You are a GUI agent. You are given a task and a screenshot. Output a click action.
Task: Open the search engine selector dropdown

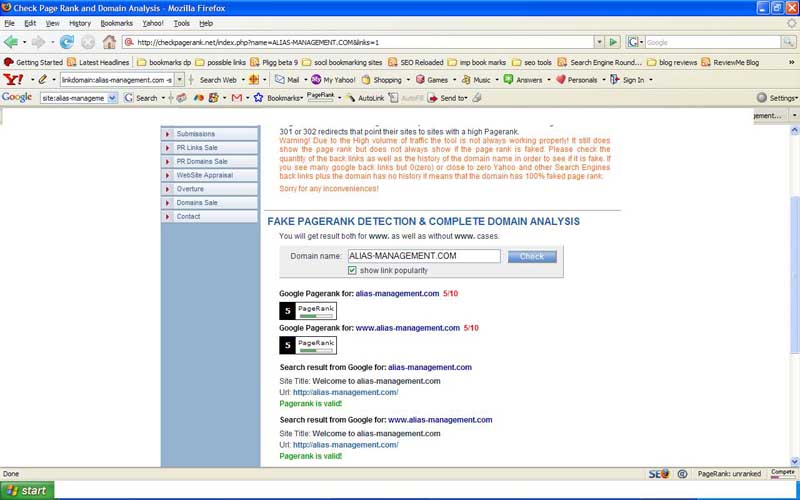[x=635, y=42]
